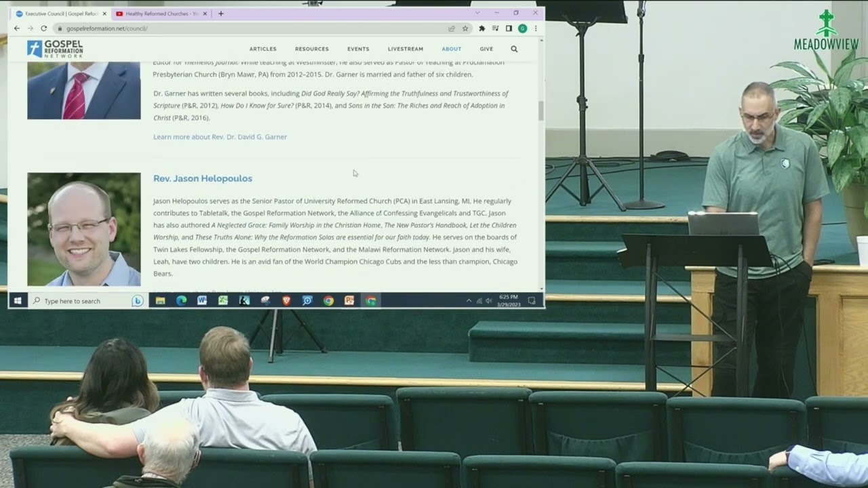
Task: Open the website search magnifier icon
Action: click(514, 49)
